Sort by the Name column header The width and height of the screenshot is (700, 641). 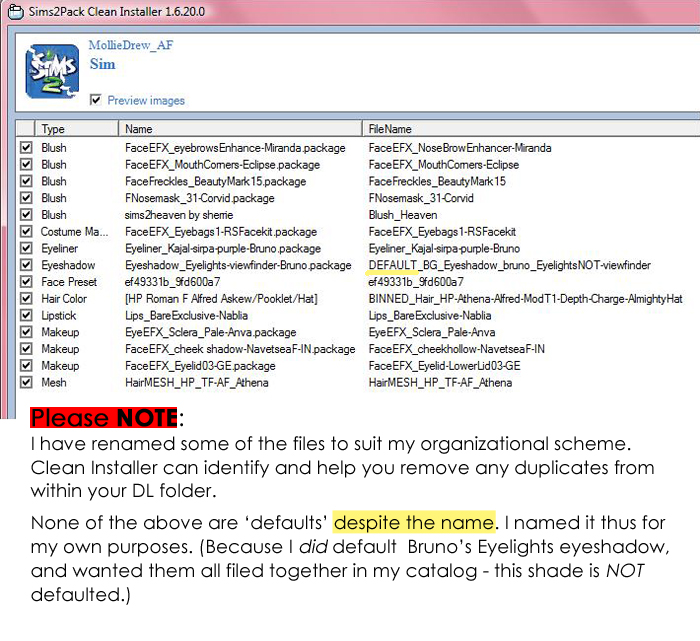point(240,129)
